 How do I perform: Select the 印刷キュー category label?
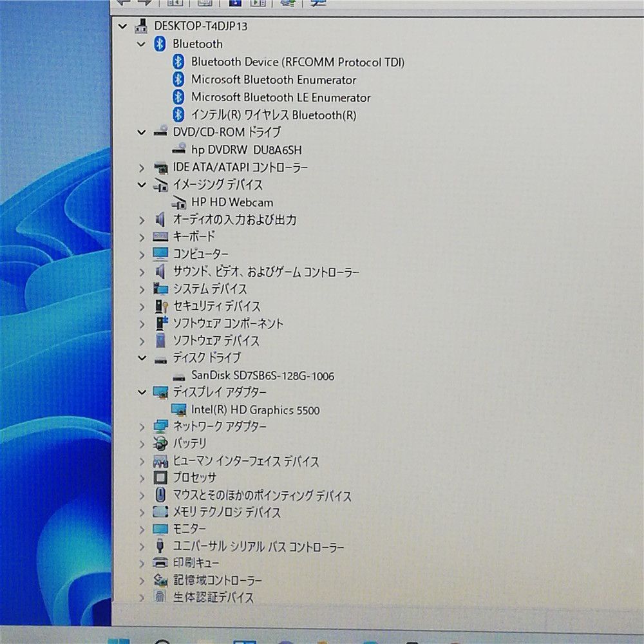pyautogui.click(x=196, y=563)
